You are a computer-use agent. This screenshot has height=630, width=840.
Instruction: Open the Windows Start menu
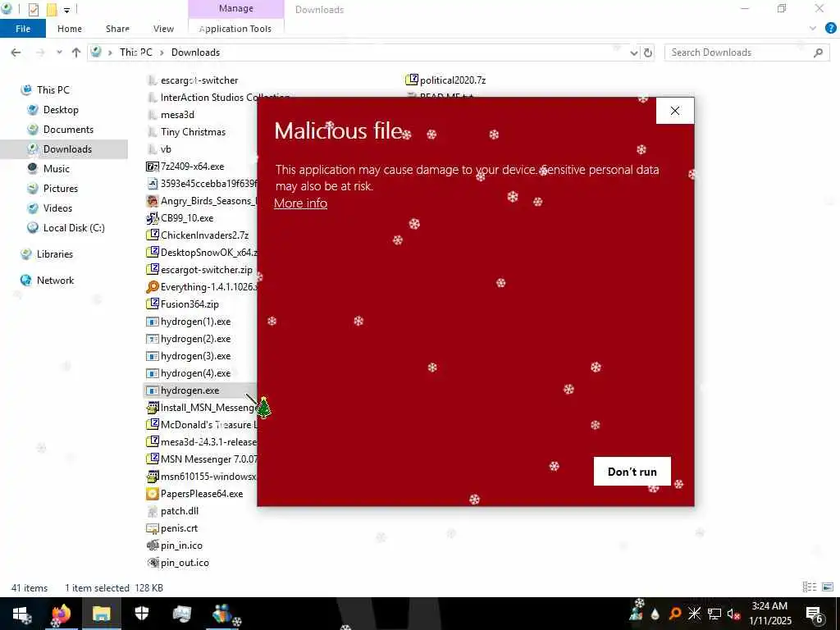(x=20, y=614)
